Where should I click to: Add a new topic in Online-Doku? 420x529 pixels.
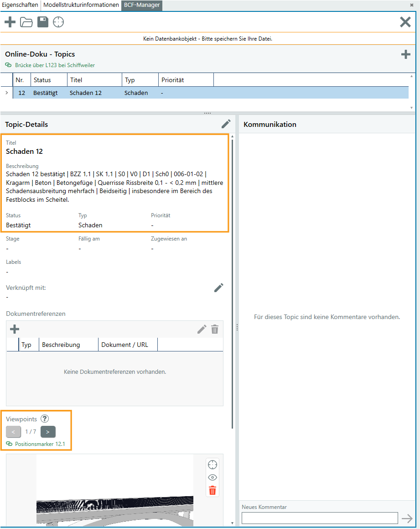406,54
